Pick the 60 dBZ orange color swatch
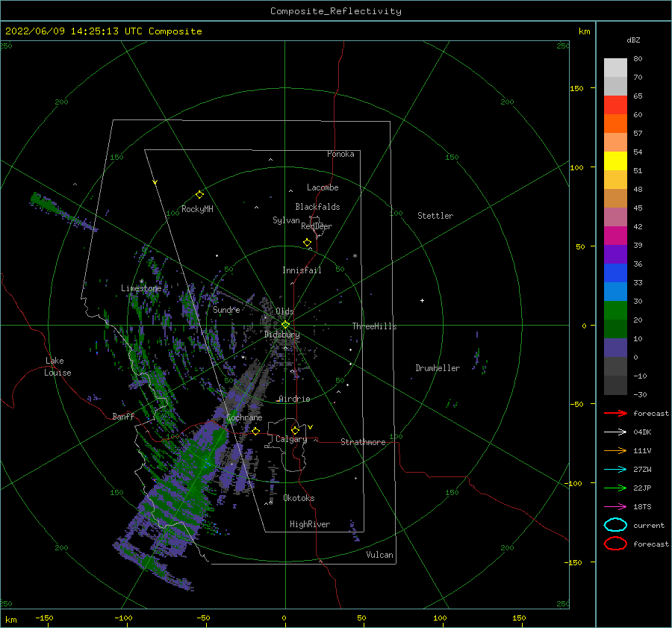Image resolution: width=672 pixels, height=628 pixels. coord(615,123)
